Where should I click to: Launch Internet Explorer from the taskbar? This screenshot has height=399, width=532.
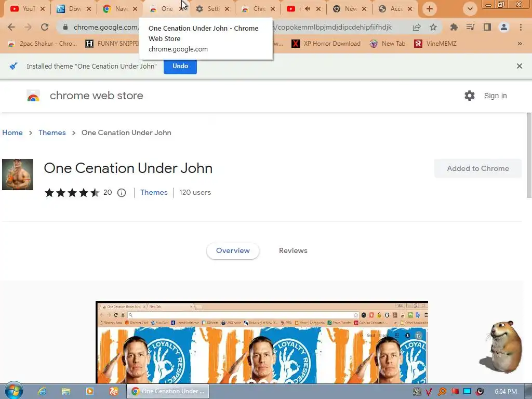(x=42, y=391)
